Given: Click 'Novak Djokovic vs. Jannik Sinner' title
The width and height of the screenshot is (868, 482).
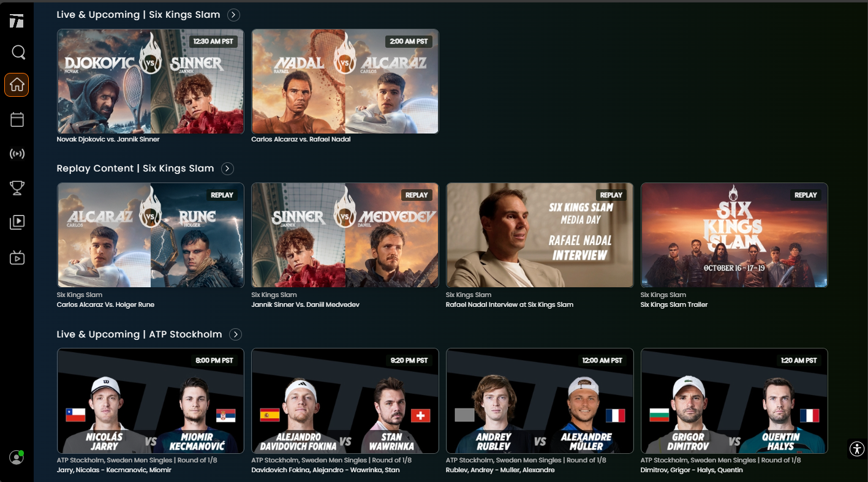Looking at the screenshot, I should pos(108,140).
